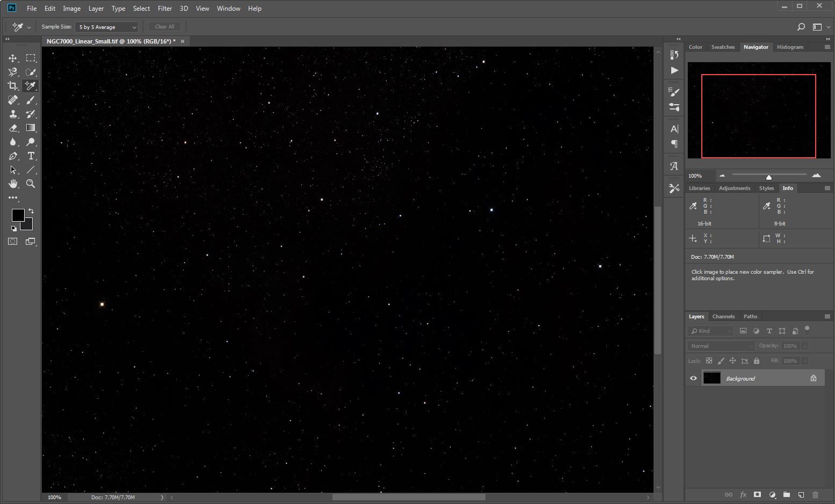Open the Filter menu
The width and height of the screenshot is (835, 504).
165,9
